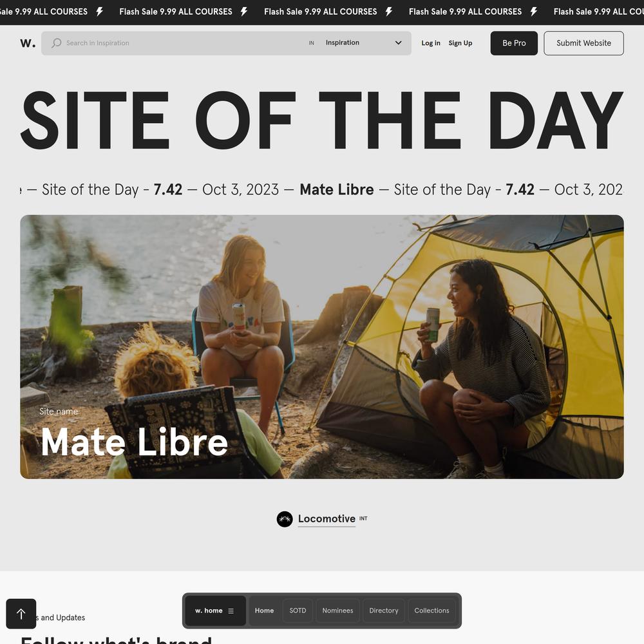Switch to the SOTD tab

tap(298, 611)
